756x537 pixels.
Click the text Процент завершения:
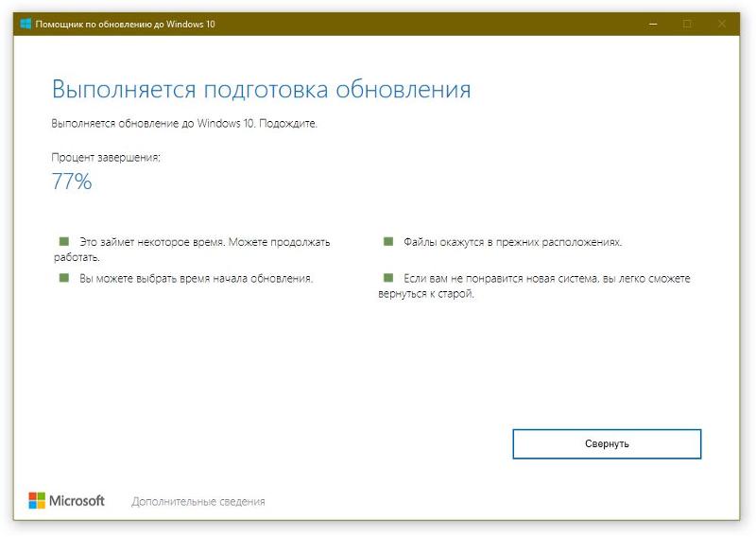tap(106, 158)
